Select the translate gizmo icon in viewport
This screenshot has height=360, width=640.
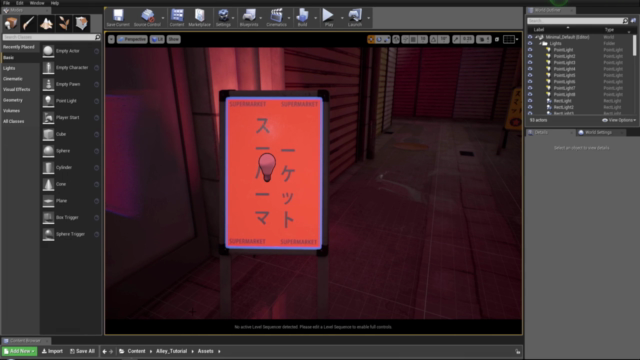(371, 39)
